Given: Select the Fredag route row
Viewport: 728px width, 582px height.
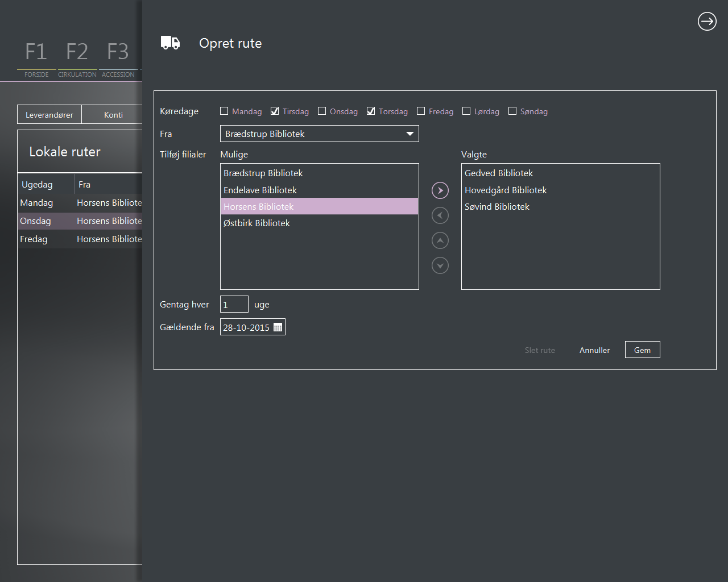Looking at the screenshot, I should coord(80,239).
